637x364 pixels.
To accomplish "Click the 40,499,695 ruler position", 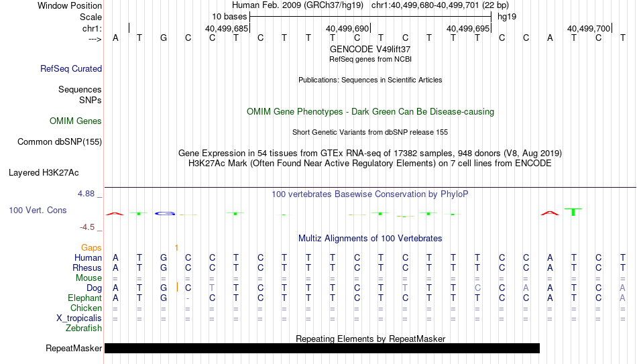I will (467, 28).
